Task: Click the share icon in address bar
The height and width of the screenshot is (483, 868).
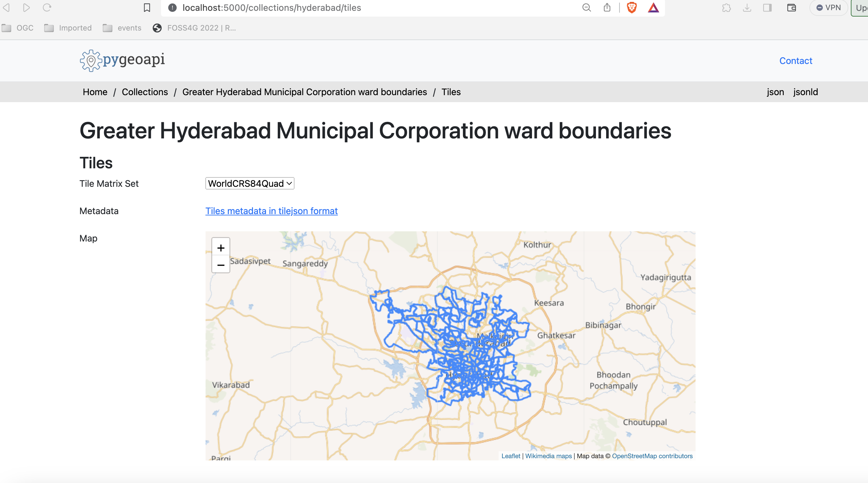Action: tap(607, 7)
